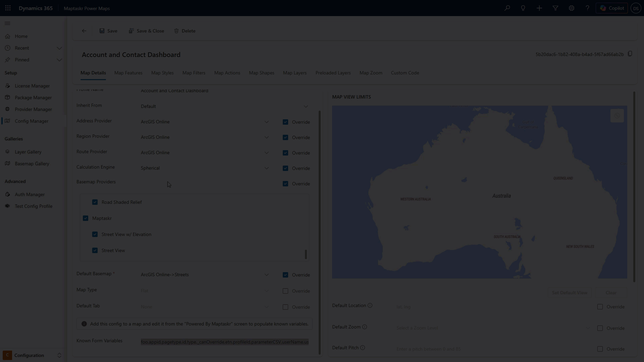The width and height of the screenshot is (644, 362).
Task: Open the Custom Code tab
Action: tap(405, 73)
